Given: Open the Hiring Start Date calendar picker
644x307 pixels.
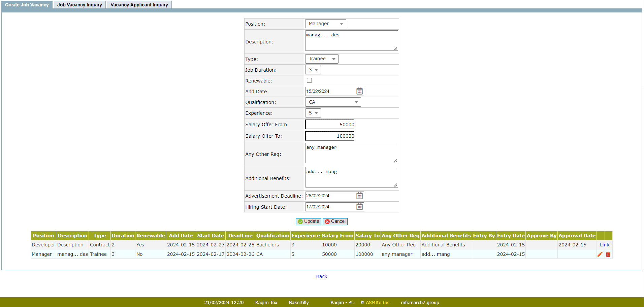Looking at the screenshot, I should 359,207.
